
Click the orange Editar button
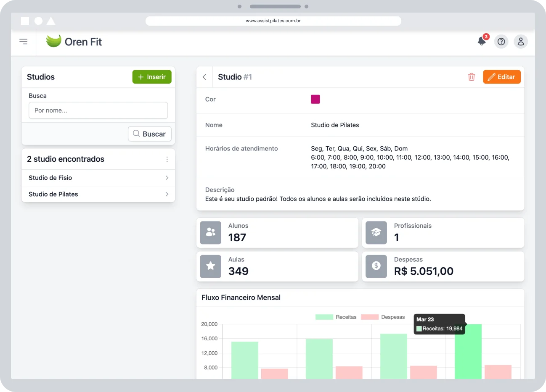click(x=502, y=77)
